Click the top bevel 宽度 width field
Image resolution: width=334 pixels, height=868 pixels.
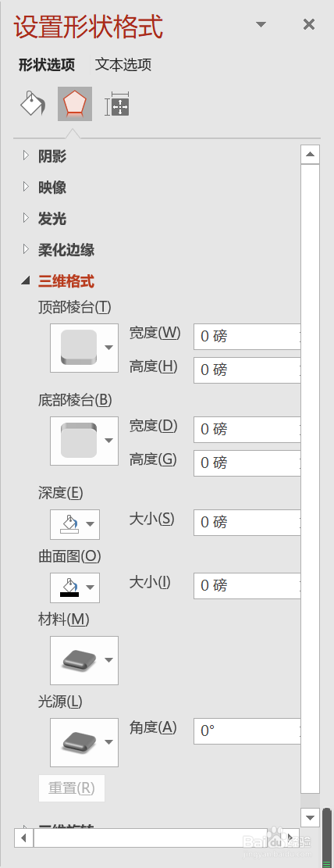tap(247, 337)
